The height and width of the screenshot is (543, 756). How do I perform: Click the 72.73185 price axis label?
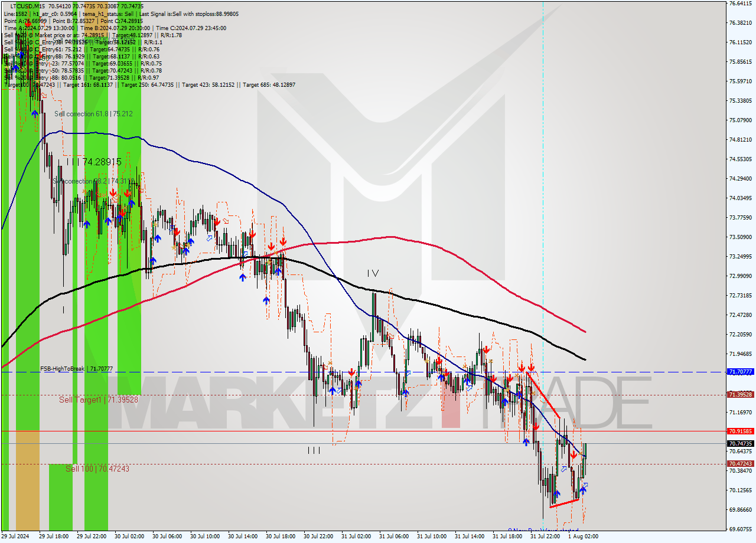(741, 296)
